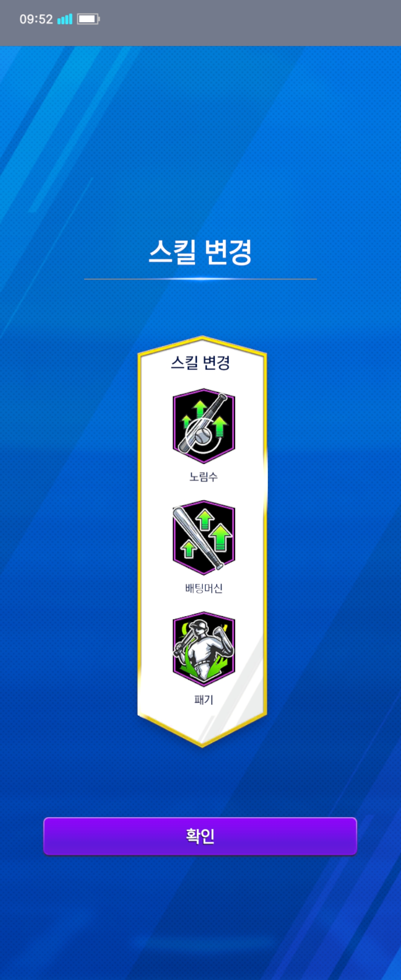
Task: Confirm with the purple 확인 button
Action: tap(200, 836)
